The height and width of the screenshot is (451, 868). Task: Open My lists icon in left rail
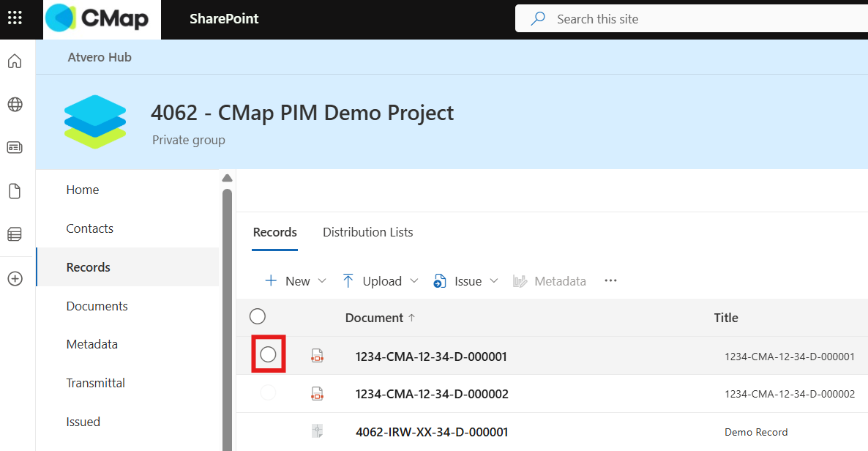click(x=15, y=234)
